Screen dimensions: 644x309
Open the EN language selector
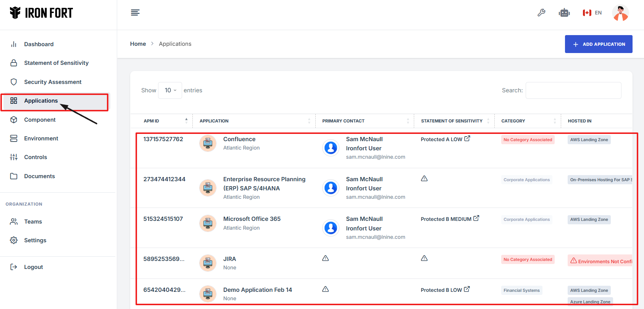click(592, 13)
